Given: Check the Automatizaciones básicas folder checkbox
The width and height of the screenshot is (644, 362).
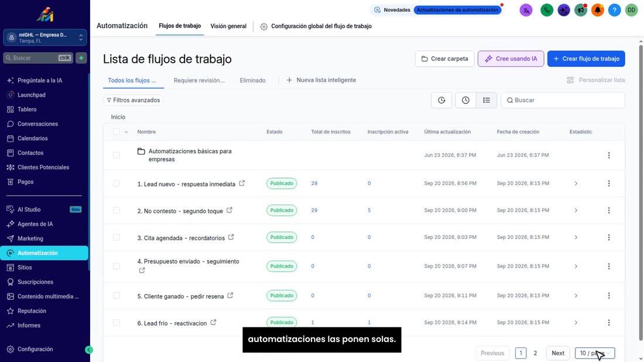Looking at the screenshot, I should click(117, 155).
